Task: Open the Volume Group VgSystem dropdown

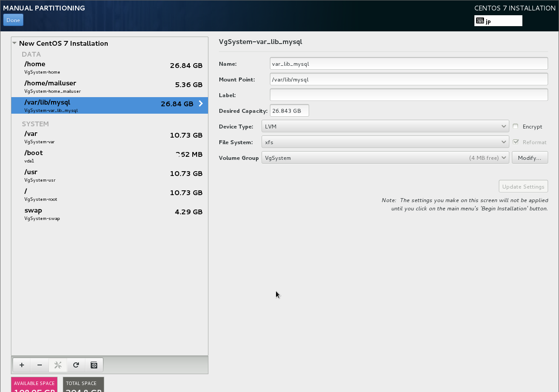Action: 385,158
